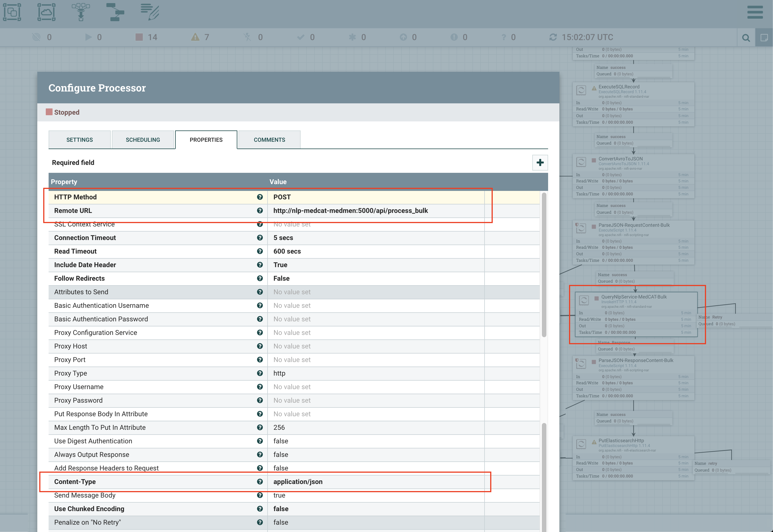Open help for Read Timeout property
This screenshot has width=773, height=532.
[260, 251]
